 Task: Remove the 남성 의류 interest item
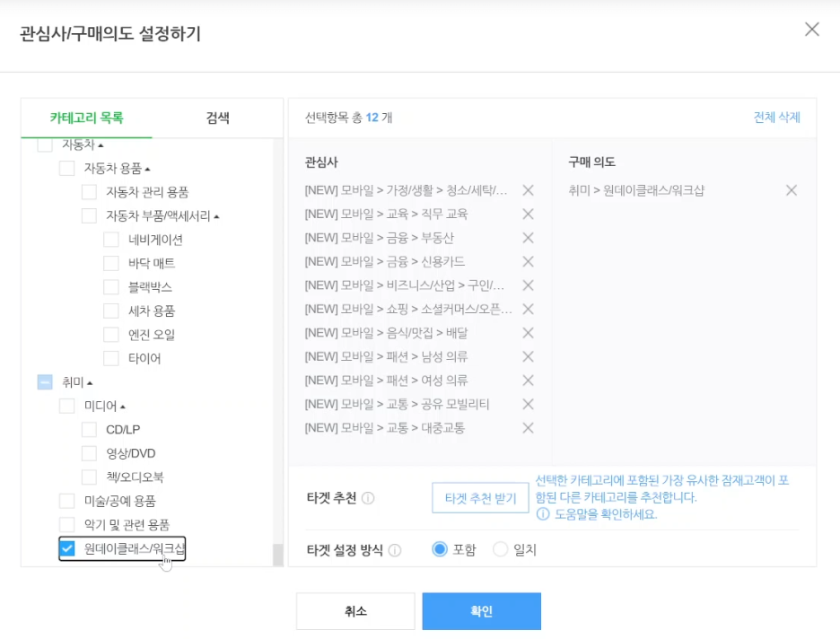(x=528, y=356)
